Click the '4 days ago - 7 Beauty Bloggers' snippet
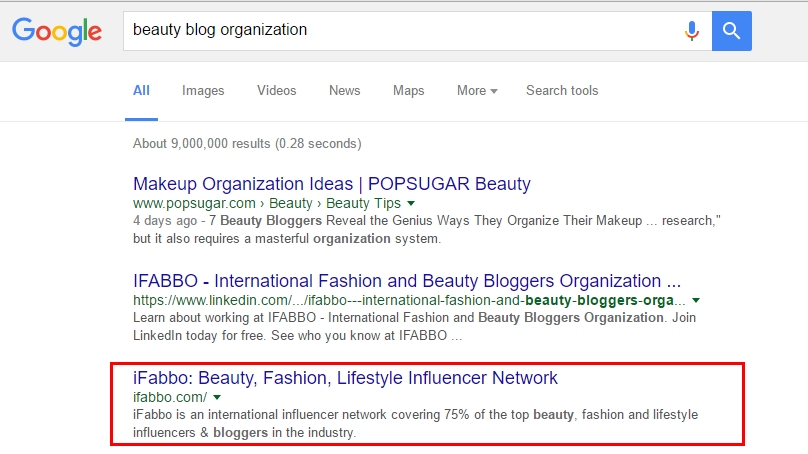The image size is (808, 454). 427,230
